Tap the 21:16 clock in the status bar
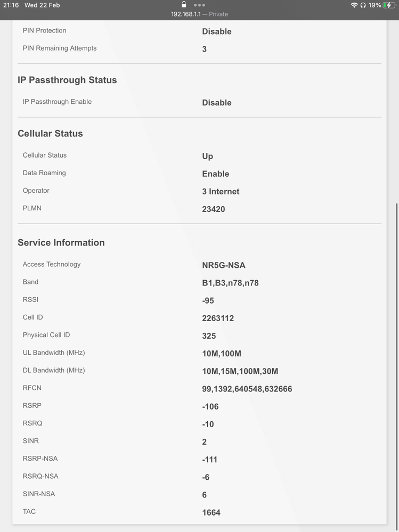The width and height of the screenshot is (399, 532). point(11,5)
